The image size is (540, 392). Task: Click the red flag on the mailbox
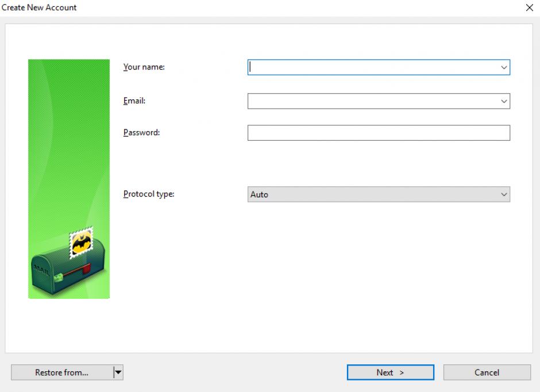pyautogui.click(x=86, y=268)
